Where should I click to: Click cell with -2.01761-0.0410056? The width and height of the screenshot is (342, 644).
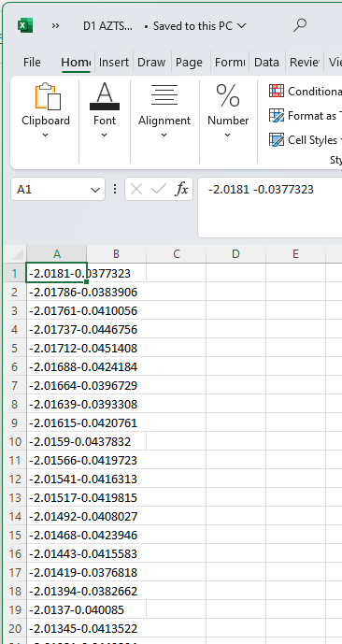coord(57,311)
